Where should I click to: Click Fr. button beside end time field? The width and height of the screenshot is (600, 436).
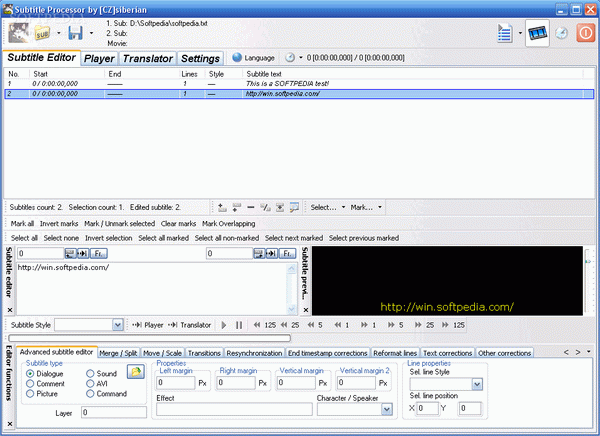tap(287, 253)
